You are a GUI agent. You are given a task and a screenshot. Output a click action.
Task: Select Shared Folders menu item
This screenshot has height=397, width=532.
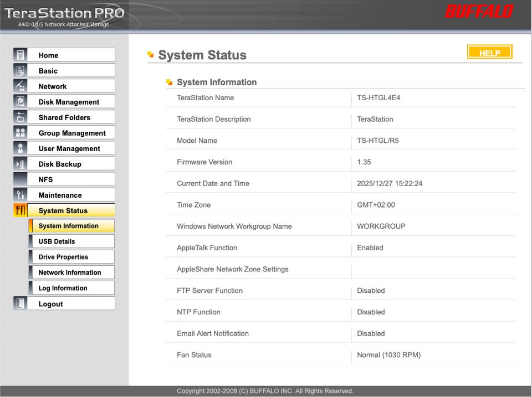point(71,117)
